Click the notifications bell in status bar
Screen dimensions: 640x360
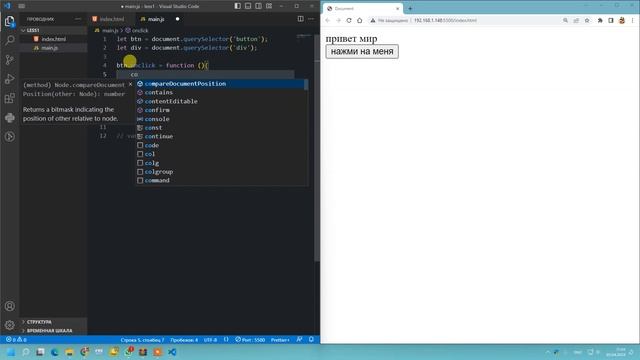[x=311, y=340]
